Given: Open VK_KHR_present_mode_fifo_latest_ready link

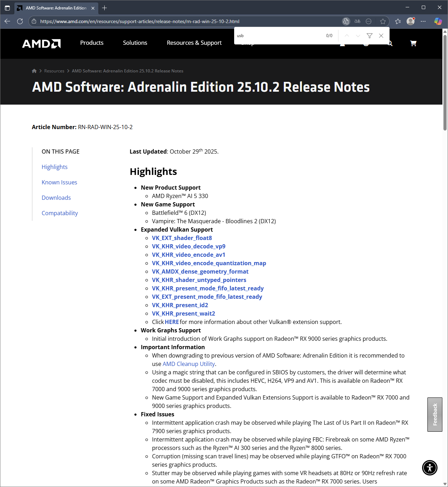Looking at the screenshot, I should pyautogui.click(x=208, y=288).
